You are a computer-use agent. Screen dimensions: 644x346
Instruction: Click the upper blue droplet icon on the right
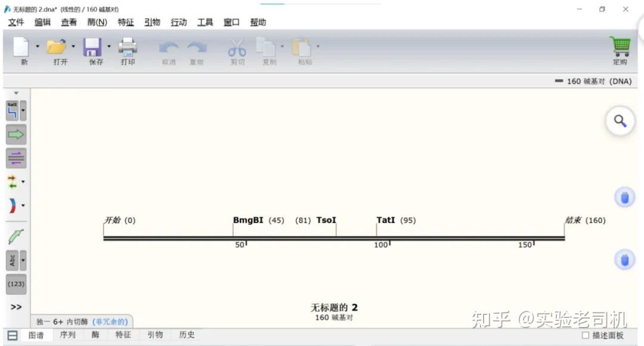point(624,197)
